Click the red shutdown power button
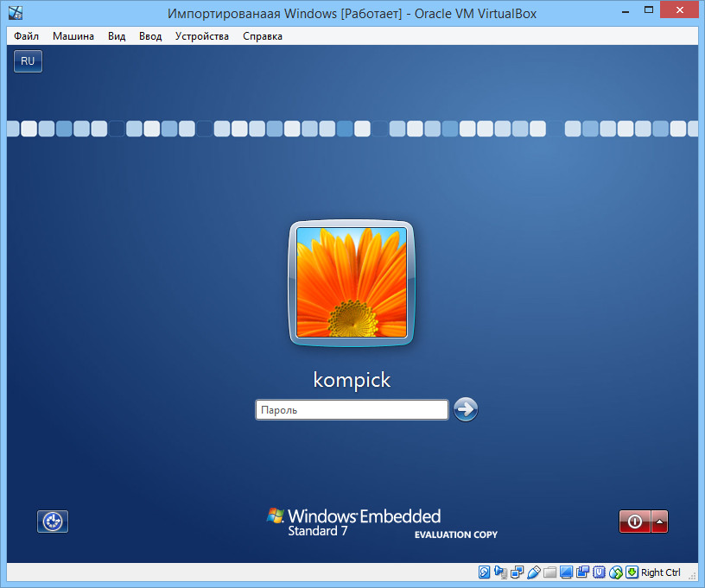This screenshot has height=588, width=705. tap(635, 522)
